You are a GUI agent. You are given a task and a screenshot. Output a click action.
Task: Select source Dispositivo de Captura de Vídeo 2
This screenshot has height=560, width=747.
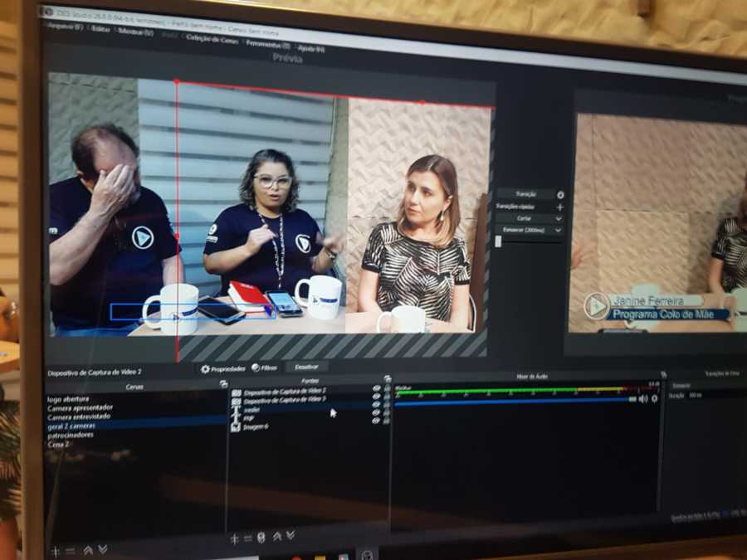[x=285, y=392]
